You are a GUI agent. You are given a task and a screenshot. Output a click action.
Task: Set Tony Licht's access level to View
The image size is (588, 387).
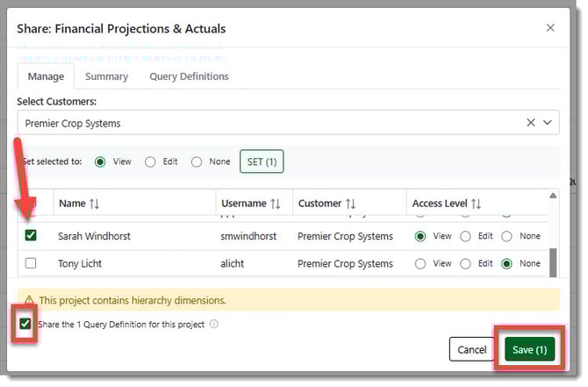[420, 263]
